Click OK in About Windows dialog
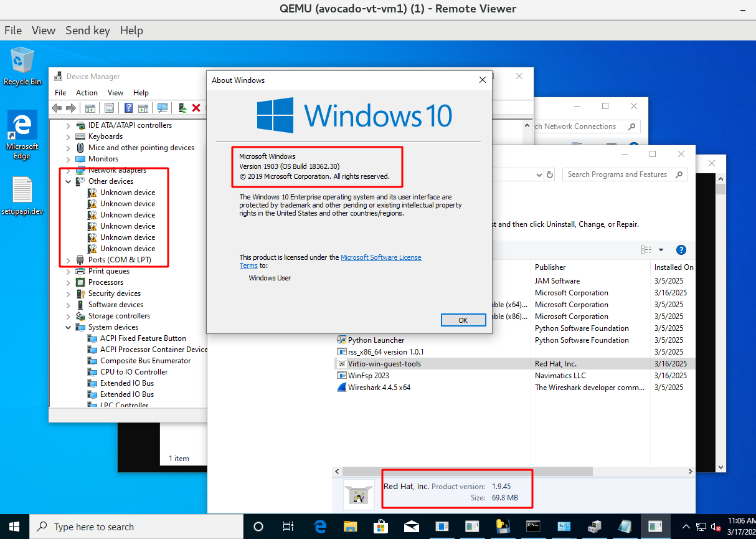Viewport: 756px width, 539px height. (463, 320)
